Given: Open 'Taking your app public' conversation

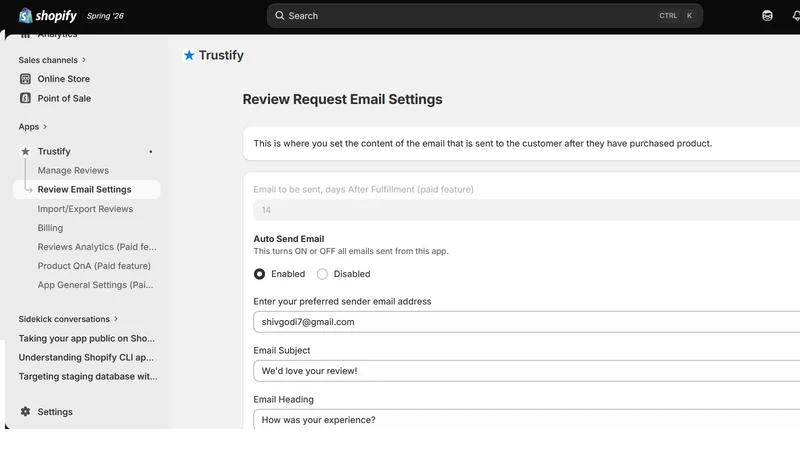Looking at the screenshot, I should click(x=87, y=338).
